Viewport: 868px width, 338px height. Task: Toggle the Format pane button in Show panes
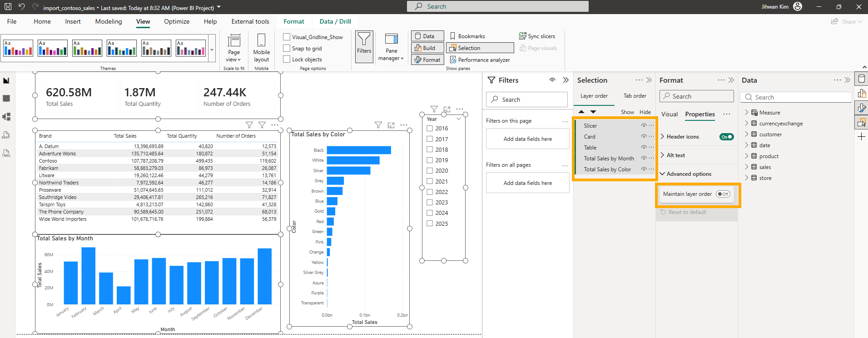427,60
